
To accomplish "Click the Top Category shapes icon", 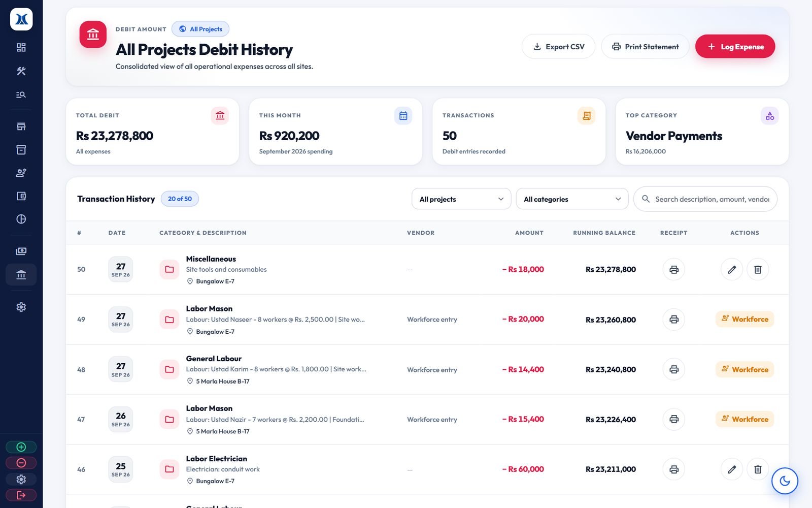I will coord(770,116).
